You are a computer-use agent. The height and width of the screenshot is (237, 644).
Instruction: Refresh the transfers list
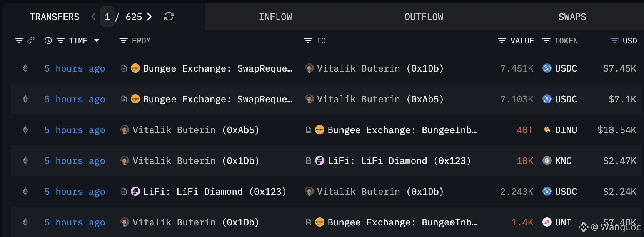coord(169,17)
